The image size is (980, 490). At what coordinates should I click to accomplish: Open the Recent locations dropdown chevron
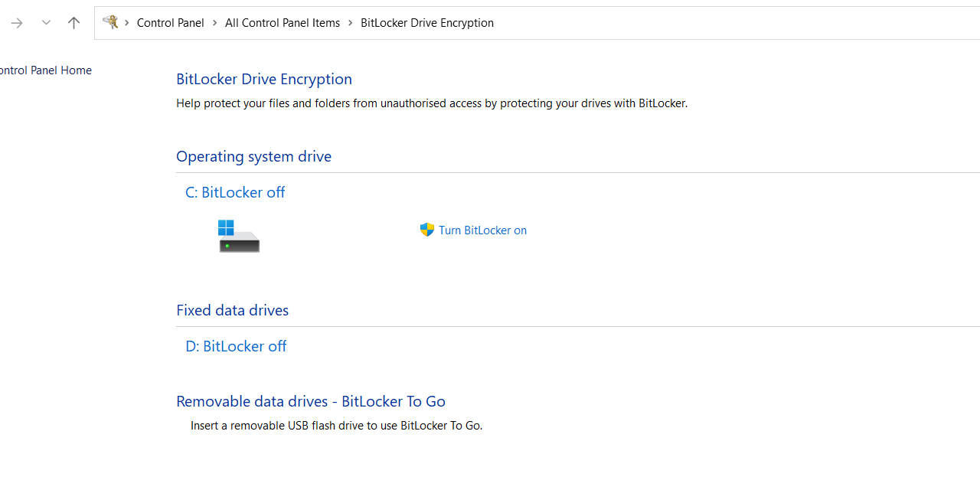(x=46, y=23)
